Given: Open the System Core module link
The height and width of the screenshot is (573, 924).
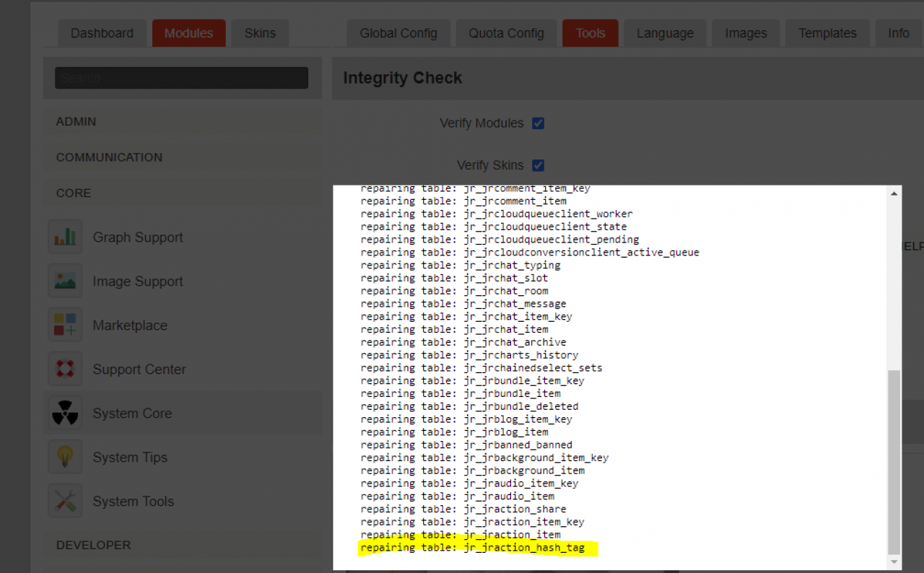Looking at the screenshot, I should (132, 414).
